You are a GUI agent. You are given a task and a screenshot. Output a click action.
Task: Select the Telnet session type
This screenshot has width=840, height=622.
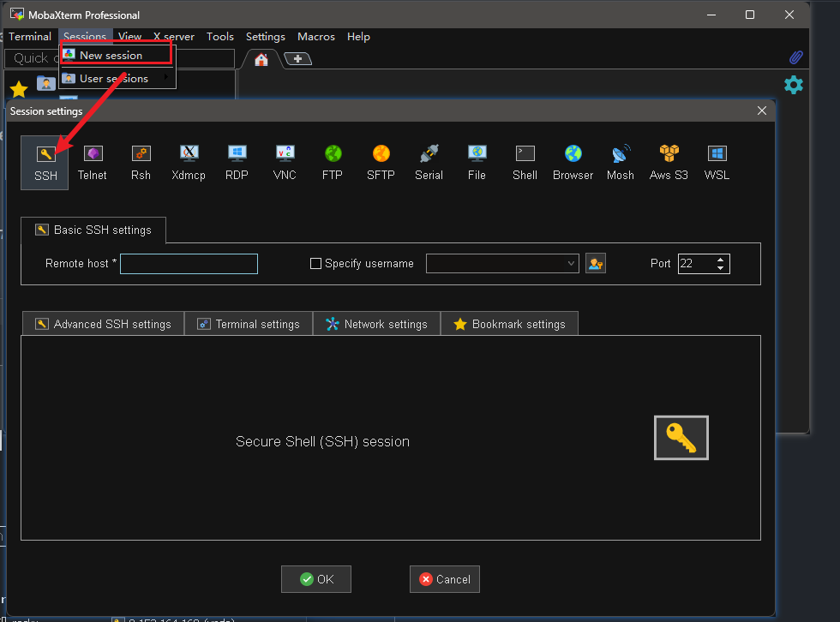tap(93, 163)
